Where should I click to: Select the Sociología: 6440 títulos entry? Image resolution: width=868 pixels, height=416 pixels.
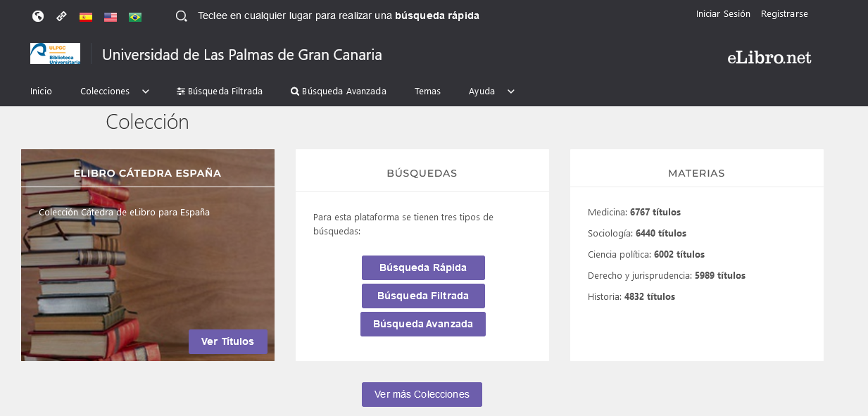637,233
